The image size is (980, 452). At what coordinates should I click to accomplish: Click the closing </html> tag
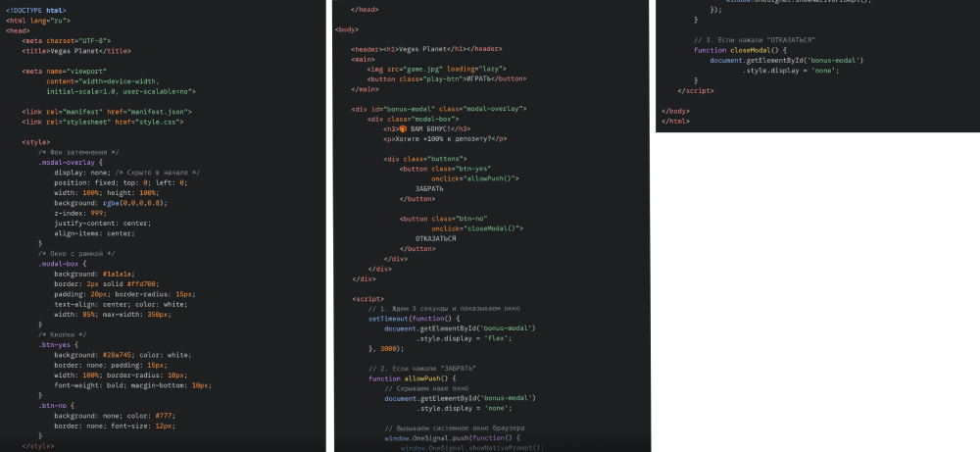click(674, 121)
